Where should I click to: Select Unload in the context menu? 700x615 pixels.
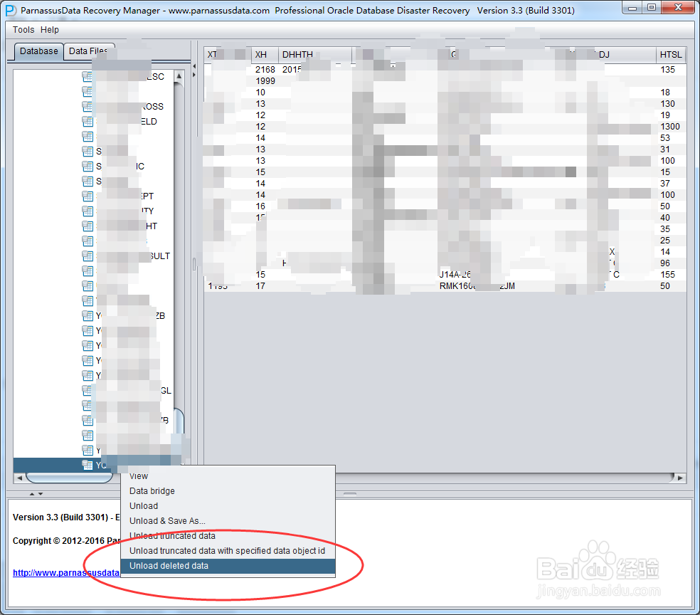[228, 505]
